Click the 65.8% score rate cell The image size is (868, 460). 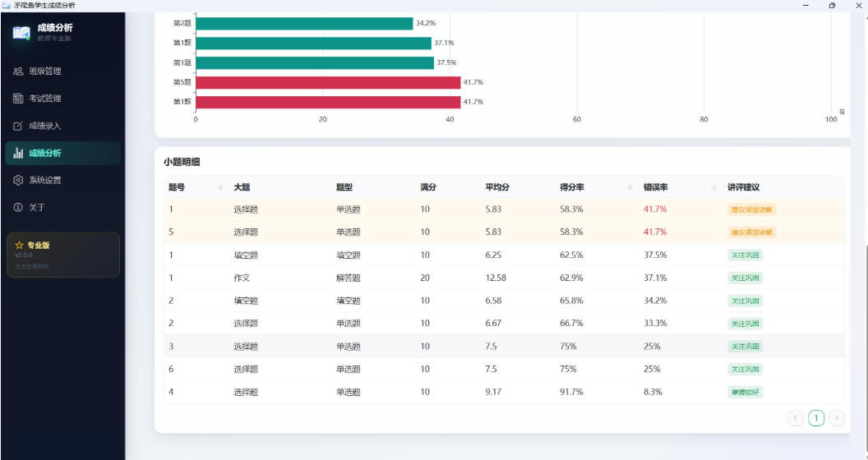(x=571, y=301)
